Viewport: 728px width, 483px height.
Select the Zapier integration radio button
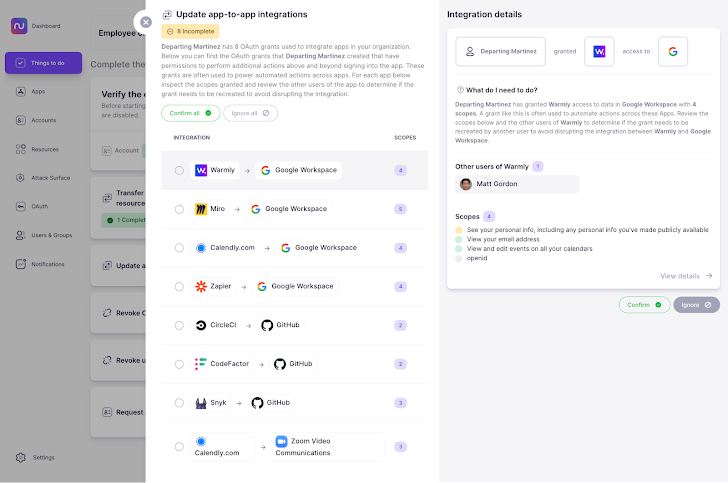pyautogui.click(x=179, y=286)
